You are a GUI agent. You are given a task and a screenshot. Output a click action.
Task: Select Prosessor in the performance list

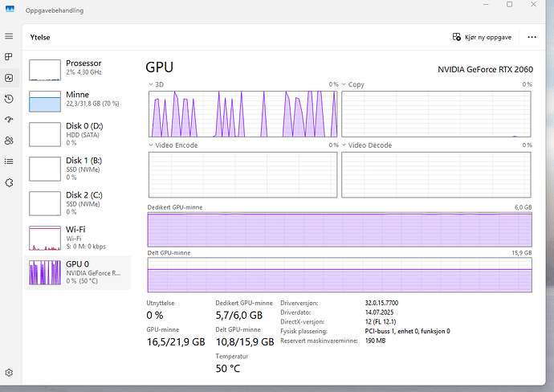(x=78, y=69)
